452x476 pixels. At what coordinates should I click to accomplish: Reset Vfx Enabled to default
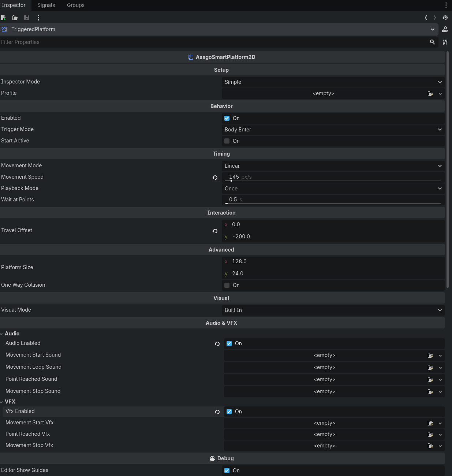coord(217,412)
